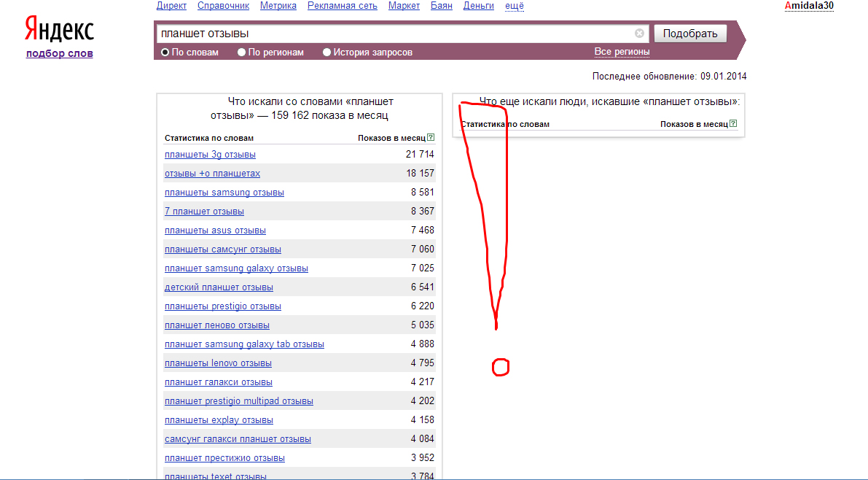Click the Подобрать button
868x480 pixels.
click(x=690, y=34)
